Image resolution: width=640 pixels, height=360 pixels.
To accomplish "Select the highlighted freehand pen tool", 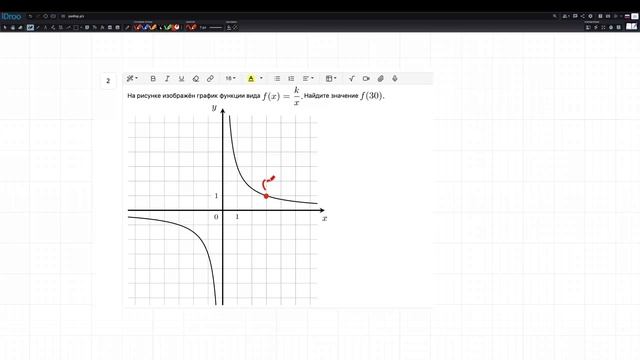I will click(x=30, y=27).
